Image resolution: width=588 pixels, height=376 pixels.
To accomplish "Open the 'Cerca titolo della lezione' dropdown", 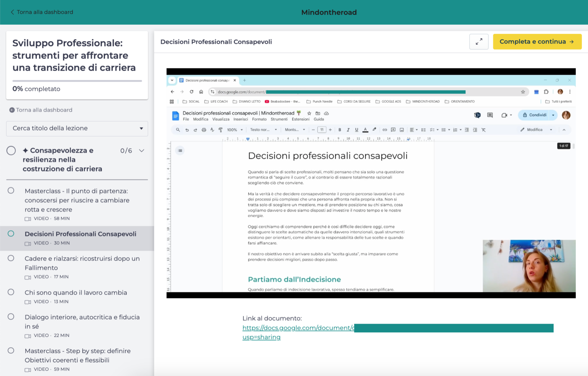I will 77,129.
